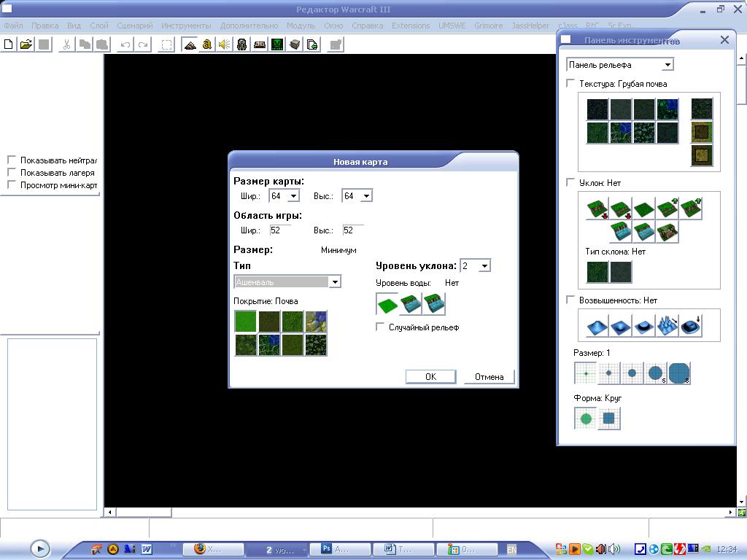747x560 pixels.
Task: Select the Noise height tool icon
Action: pyautogui.click(x=667, y=326)
